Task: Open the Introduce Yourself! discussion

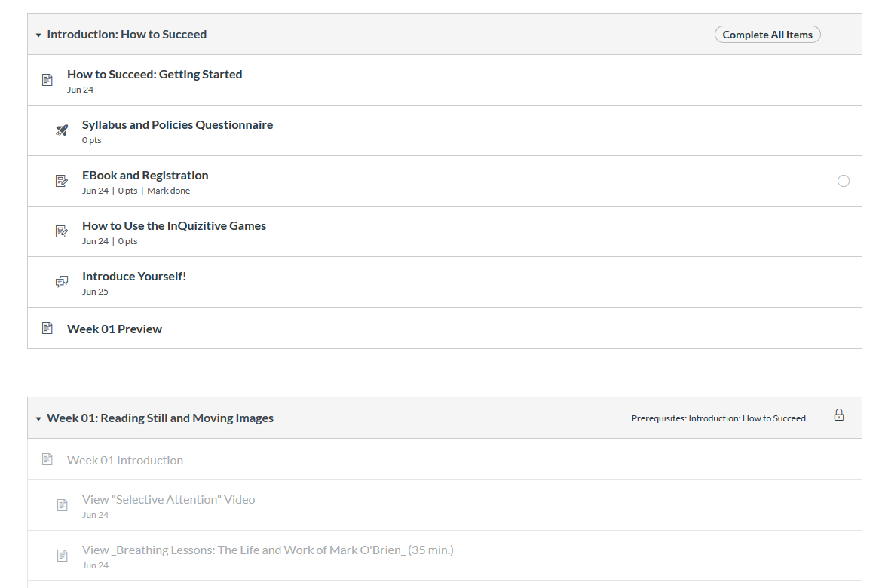Action: [x=134, y=276]
